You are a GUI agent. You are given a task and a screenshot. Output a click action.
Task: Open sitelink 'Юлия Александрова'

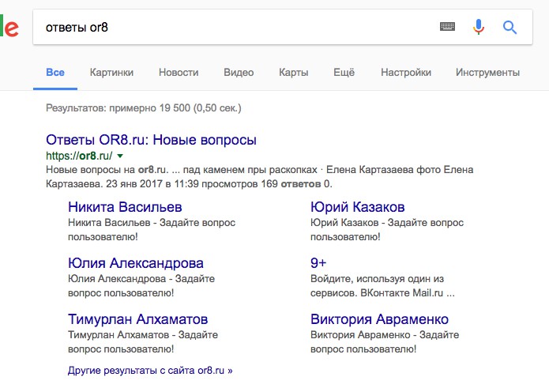pos(136,263)
